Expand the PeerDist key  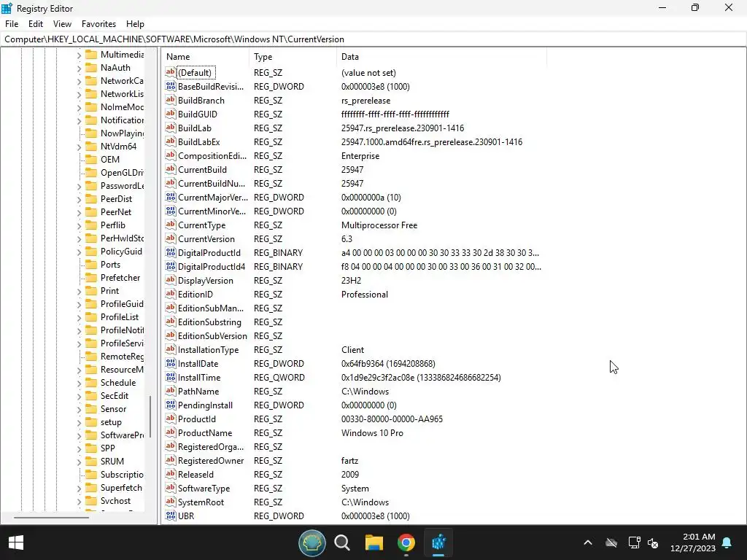[x=79, y=200]
